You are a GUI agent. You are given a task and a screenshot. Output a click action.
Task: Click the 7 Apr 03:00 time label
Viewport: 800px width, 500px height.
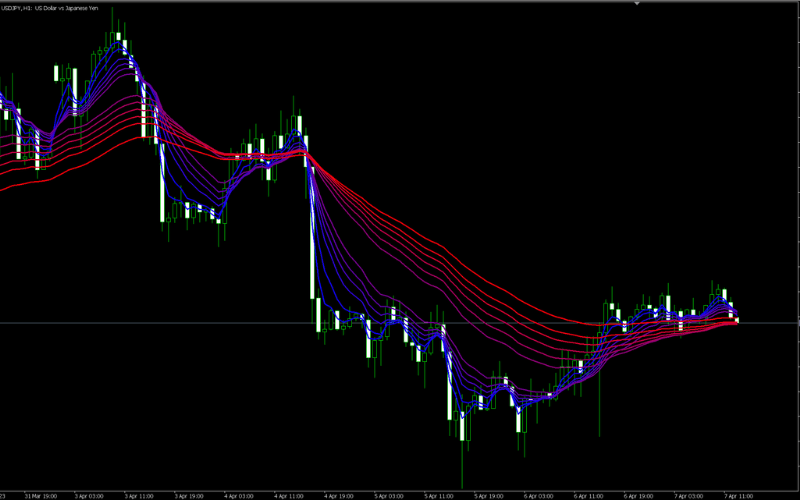point(689,494)
